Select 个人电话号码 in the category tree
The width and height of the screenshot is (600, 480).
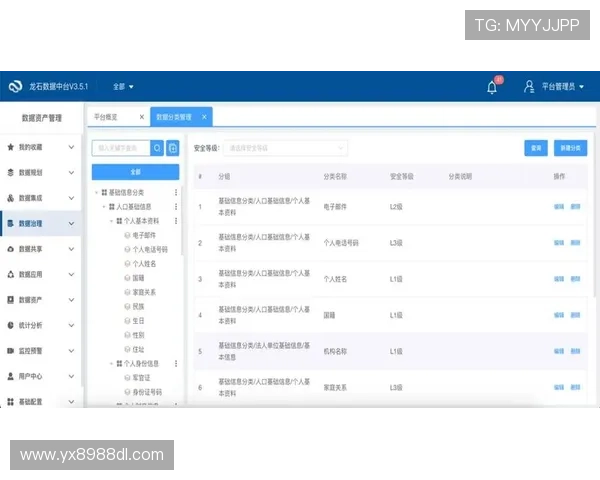point(150,250)
